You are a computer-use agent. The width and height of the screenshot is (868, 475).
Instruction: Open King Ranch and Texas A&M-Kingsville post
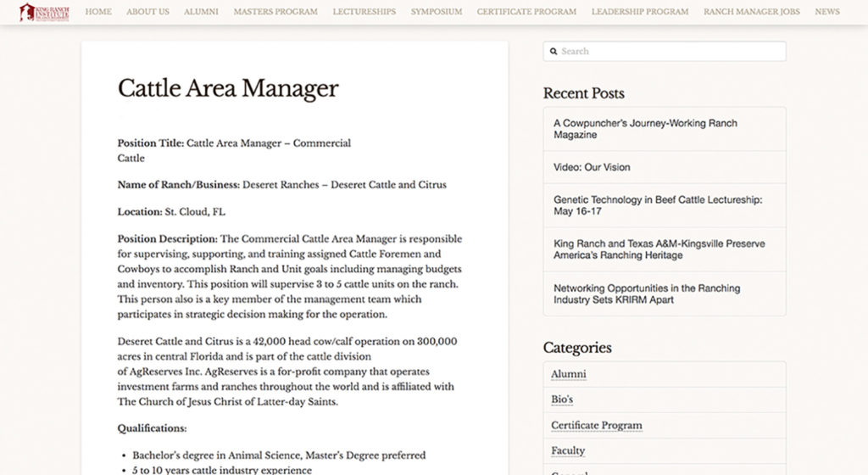tap(659, 249)
